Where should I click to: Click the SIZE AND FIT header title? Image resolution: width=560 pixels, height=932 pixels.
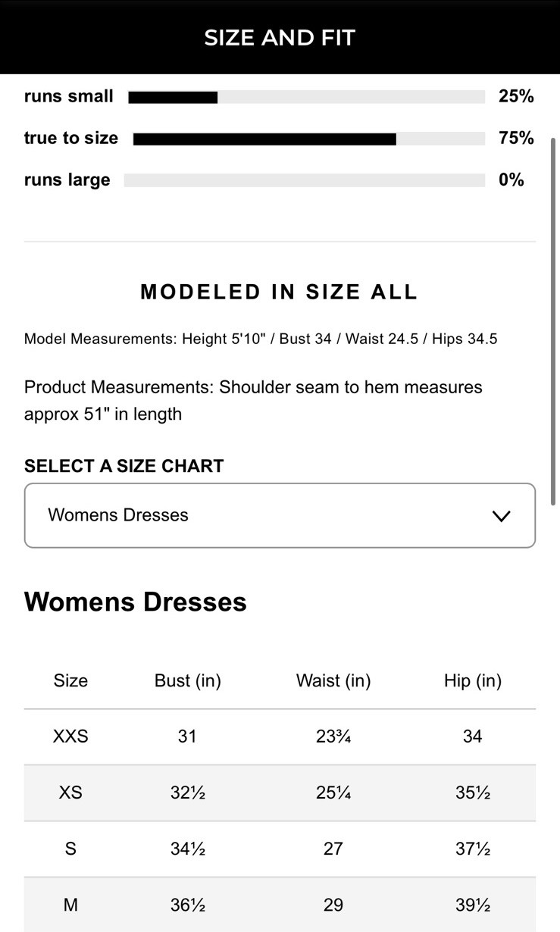(x=280, y=38)
